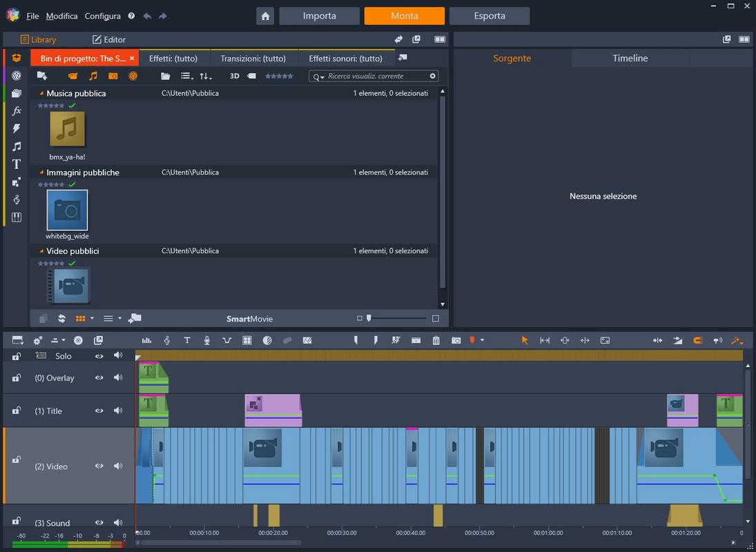This screenshot has width=756, height=552.
Task: Click the SmartMovie button
Action: pos(250,319)
